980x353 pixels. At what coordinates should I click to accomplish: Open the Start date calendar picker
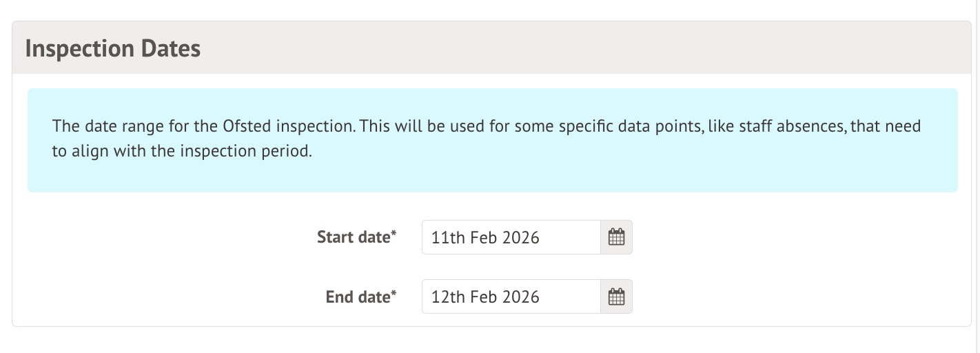click(x=616, y=237)
